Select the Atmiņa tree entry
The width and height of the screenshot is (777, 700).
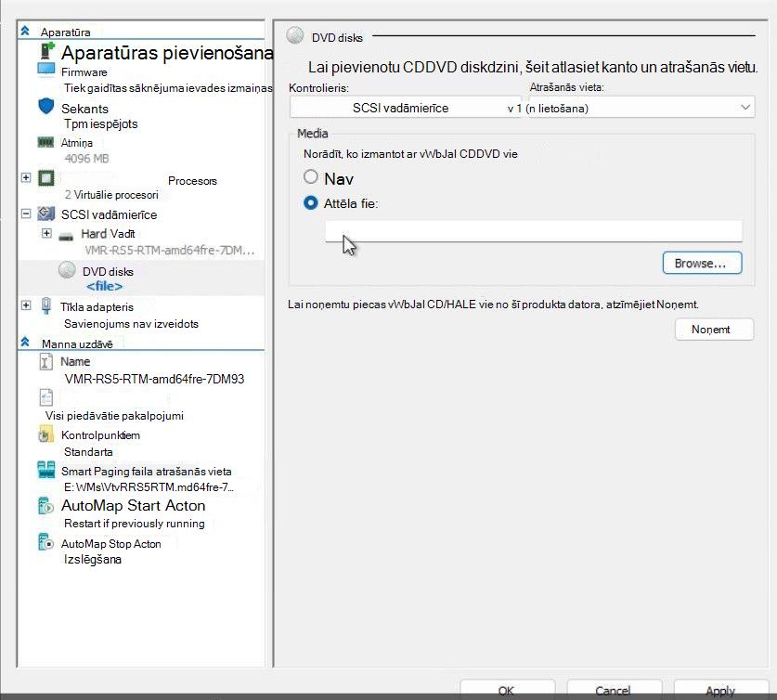click(76, 143)
